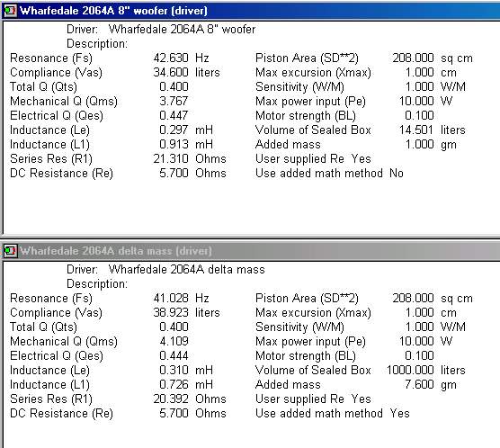The height and width of the screenshot is (448, 500).
Task: Click Qms value 3.767
Action: tap(174, 101)
